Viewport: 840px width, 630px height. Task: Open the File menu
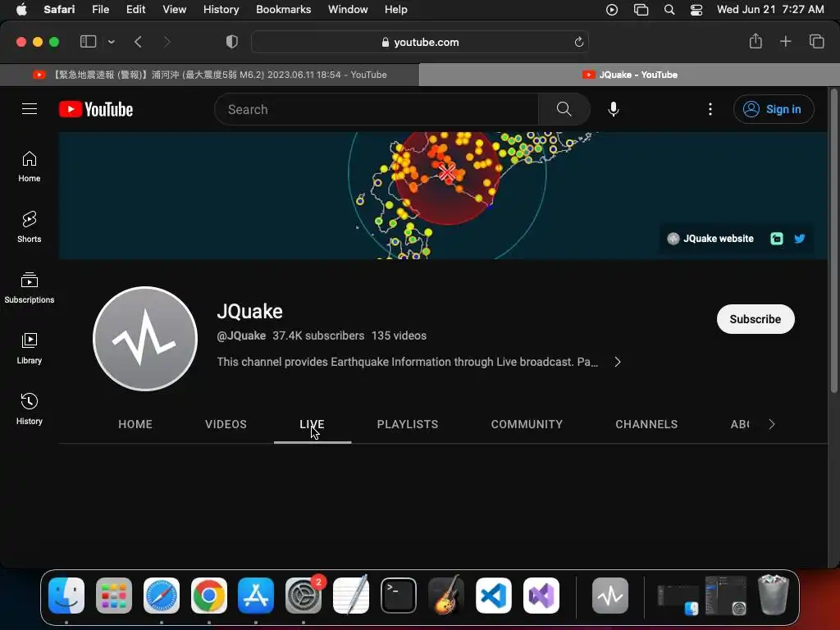100,10
